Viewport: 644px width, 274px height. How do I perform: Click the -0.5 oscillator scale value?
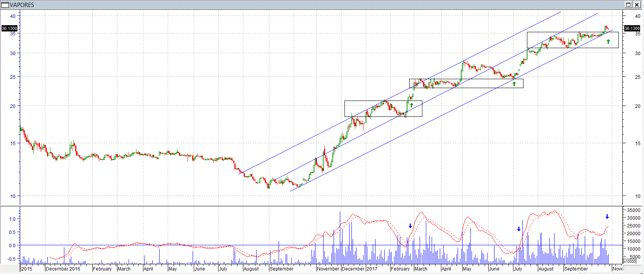(11, 259)
